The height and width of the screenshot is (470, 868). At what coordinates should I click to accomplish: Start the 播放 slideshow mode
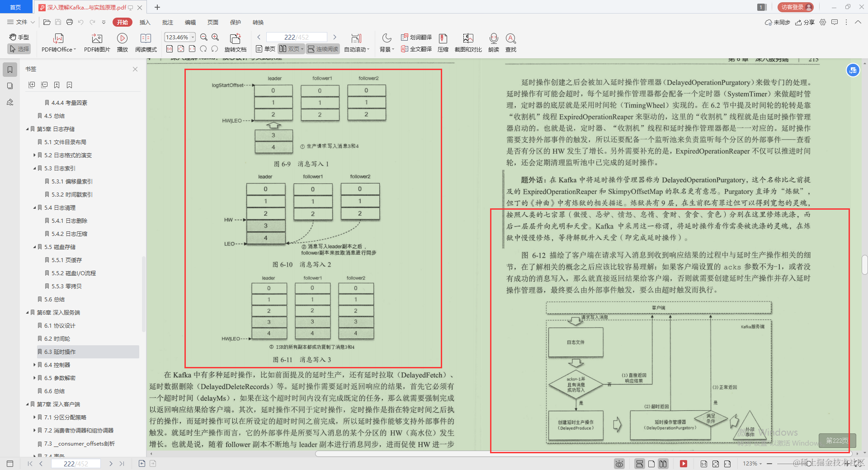[x=122, y=42]
